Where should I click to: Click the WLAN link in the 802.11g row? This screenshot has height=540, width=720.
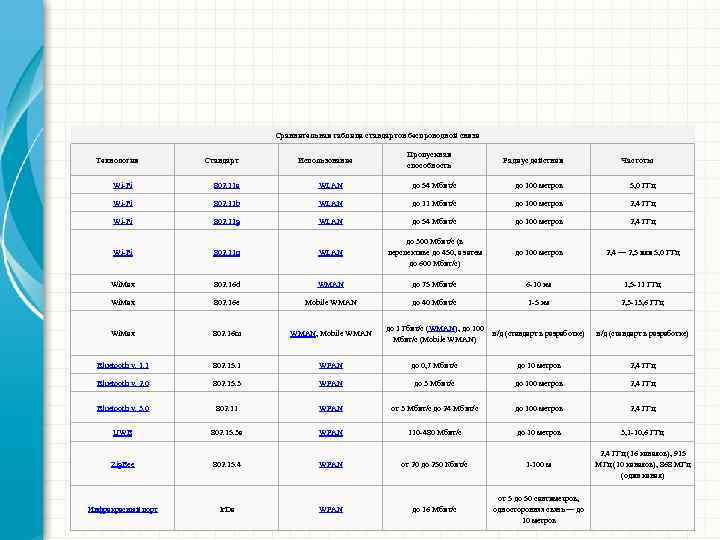pos(331,221)
